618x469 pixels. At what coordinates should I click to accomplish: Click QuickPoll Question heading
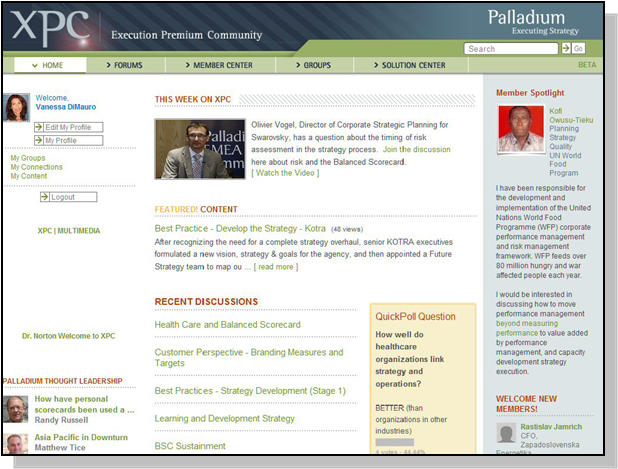tap(415, 316)
